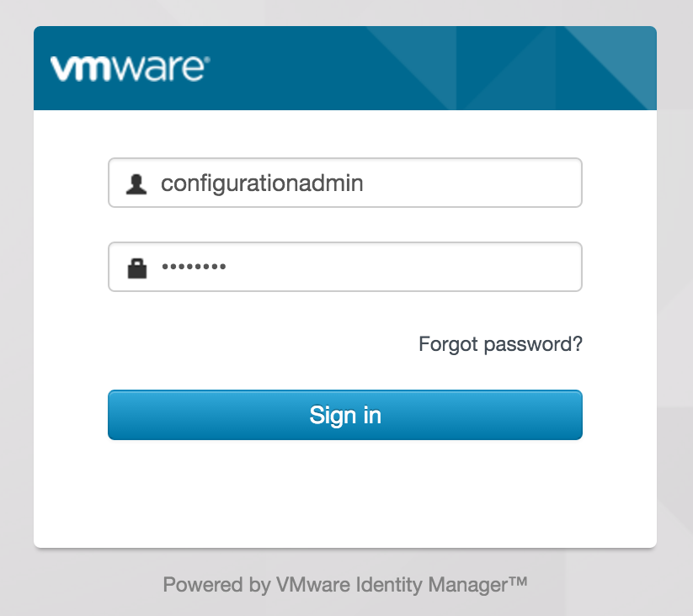Screen dimensions: 693x616
Task: Click the space between the two credential fields
Action: [x=345, y=223]
